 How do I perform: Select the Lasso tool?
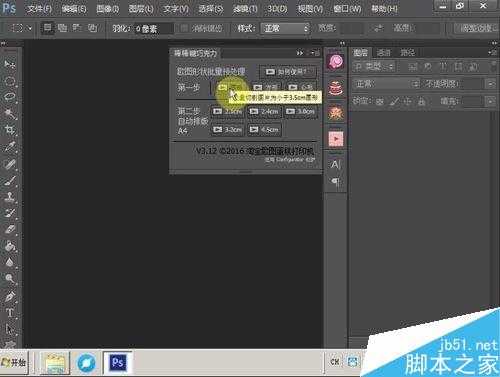[10, 97]
